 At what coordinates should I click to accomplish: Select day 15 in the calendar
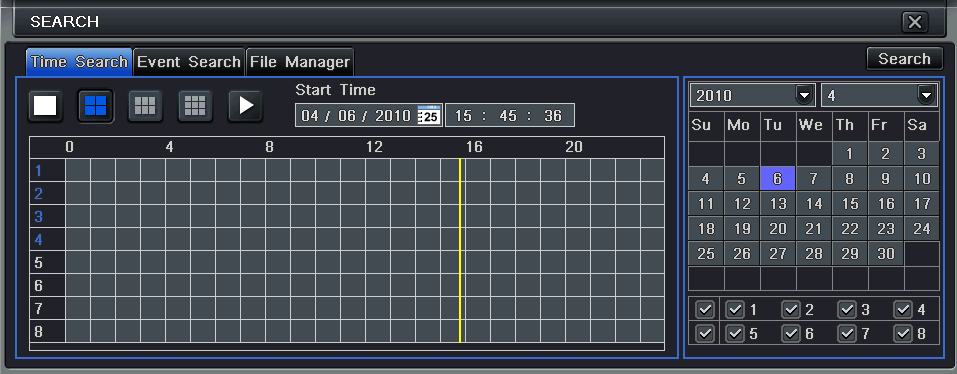tap(850, 204)
